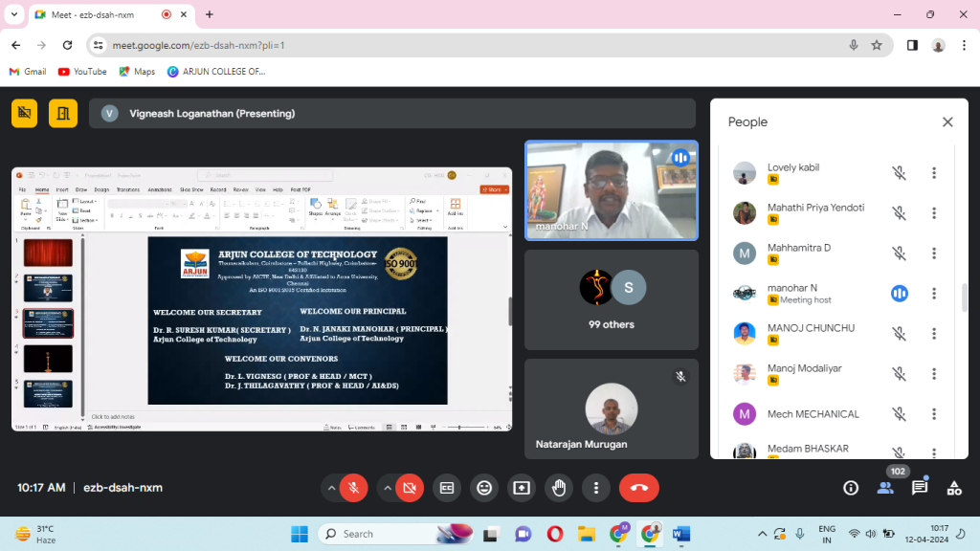Click the speaking indicator on manohar N's video tile

(680, 158)
